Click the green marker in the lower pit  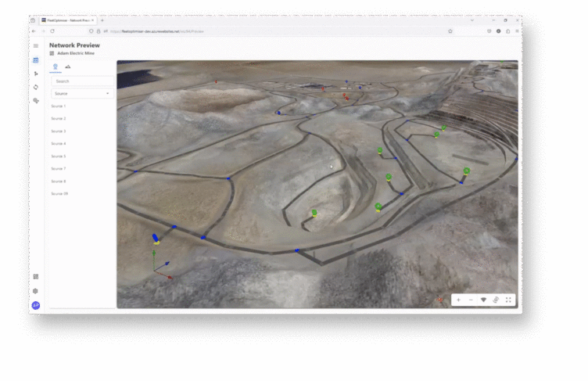click(x=314, y=213)
